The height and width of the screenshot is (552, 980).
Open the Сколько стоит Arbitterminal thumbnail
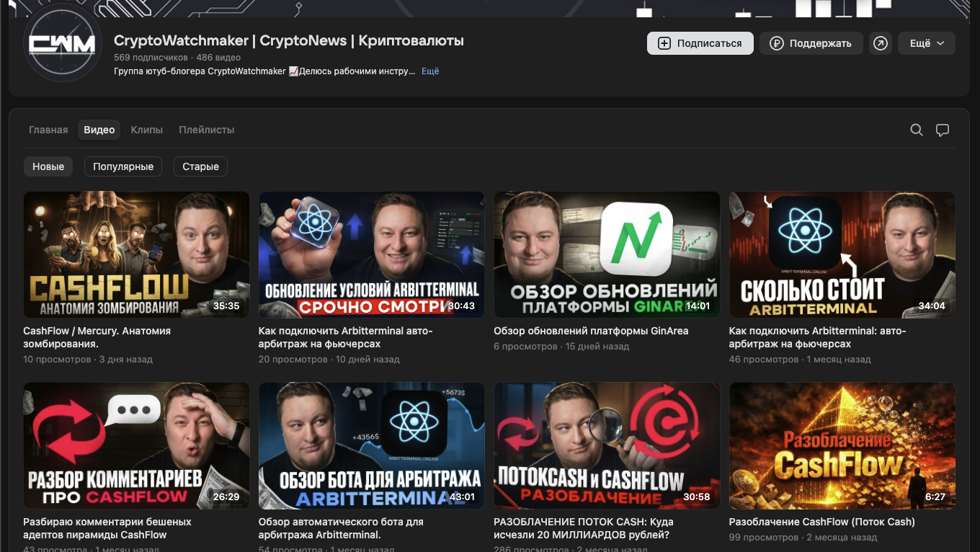pyautogui.click(x=842, y=254)
